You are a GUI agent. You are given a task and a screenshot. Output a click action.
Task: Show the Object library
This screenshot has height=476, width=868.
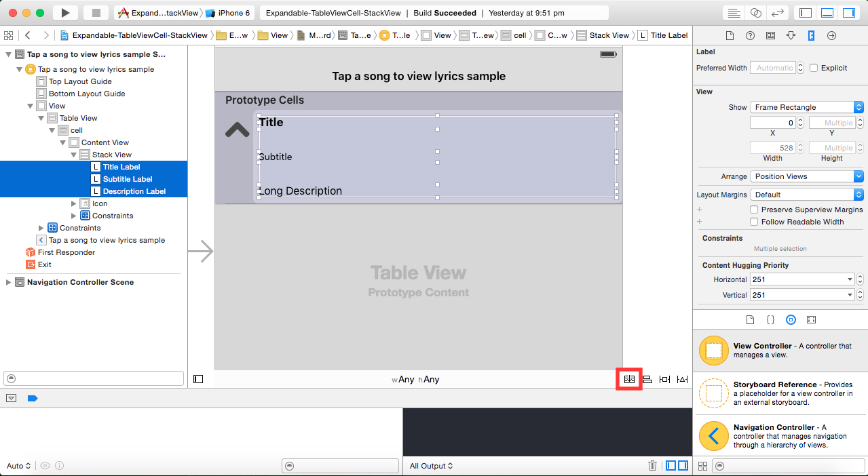791,319
